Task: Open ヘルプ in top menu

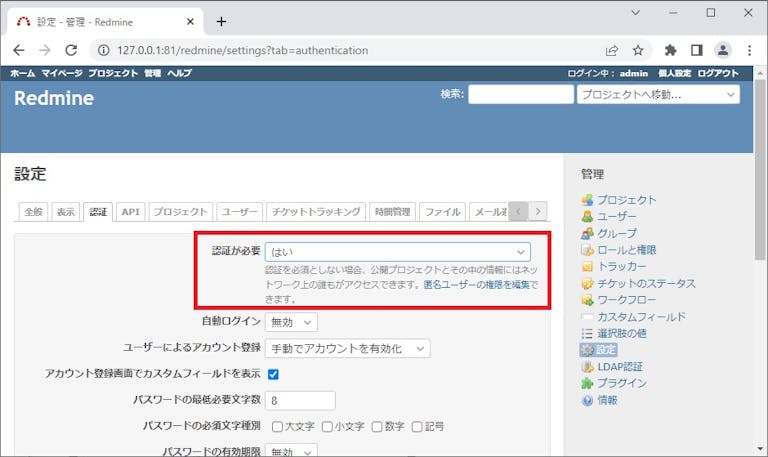Action: 179,73
